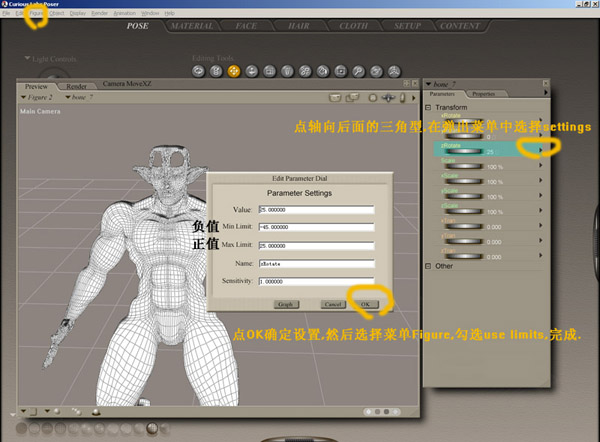Click the Min Limit input field
600x442 pixels.
click(x=315, y=227)
